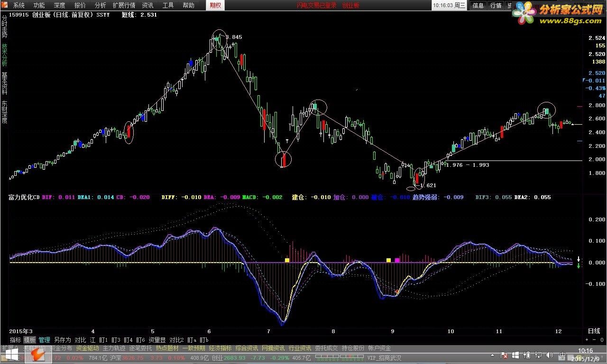Open the 行业资讯 tab
This screenshot has width=607, height=364.
tap(300, 348)
